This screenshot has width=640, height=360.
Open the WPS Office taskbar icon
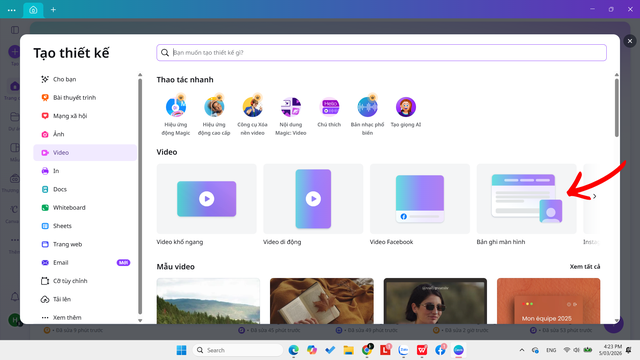[422, 350]
